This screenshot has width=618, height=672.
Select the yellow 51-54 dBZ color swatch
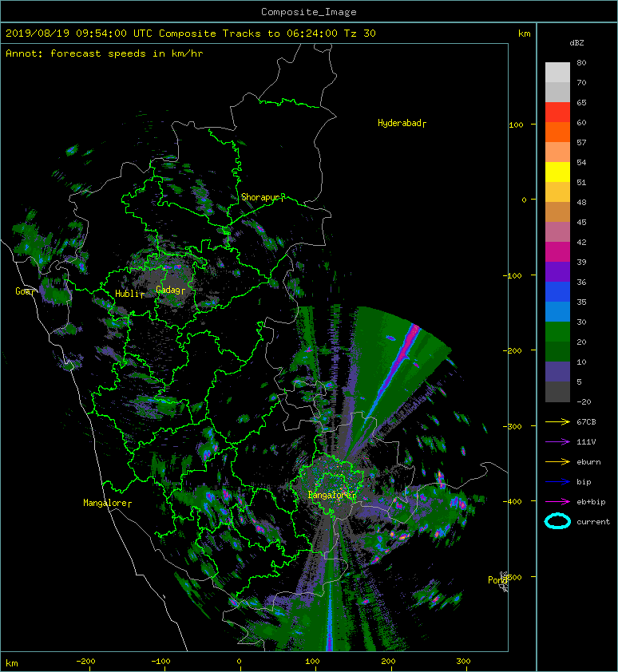click(557, 172)
